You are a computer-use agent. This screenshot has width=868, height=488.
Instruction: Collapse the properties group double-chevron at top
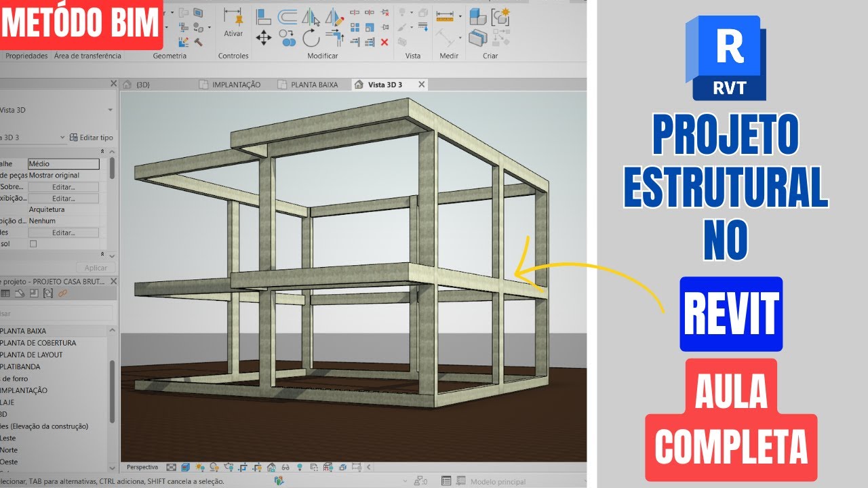(x=103, y=151)
